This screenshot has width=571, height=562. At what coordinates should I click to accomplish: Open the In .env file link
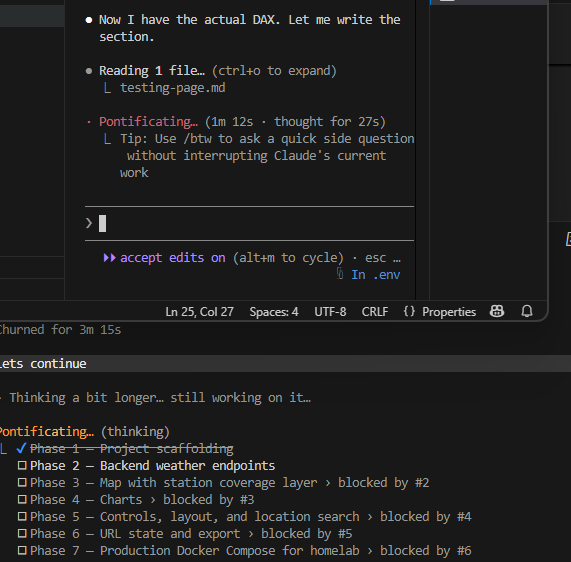(x=375, y=274)
